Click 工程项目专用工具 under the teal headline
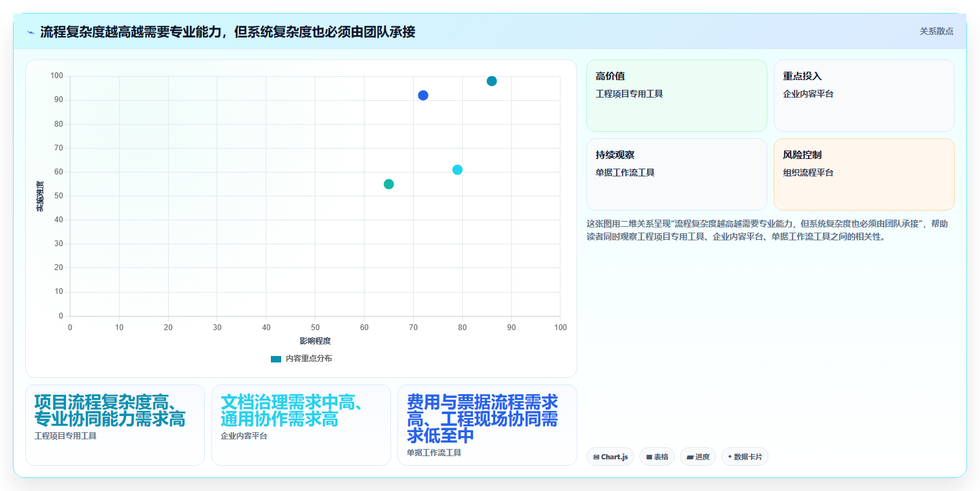980x491 pixels. (x=65, y=436)
